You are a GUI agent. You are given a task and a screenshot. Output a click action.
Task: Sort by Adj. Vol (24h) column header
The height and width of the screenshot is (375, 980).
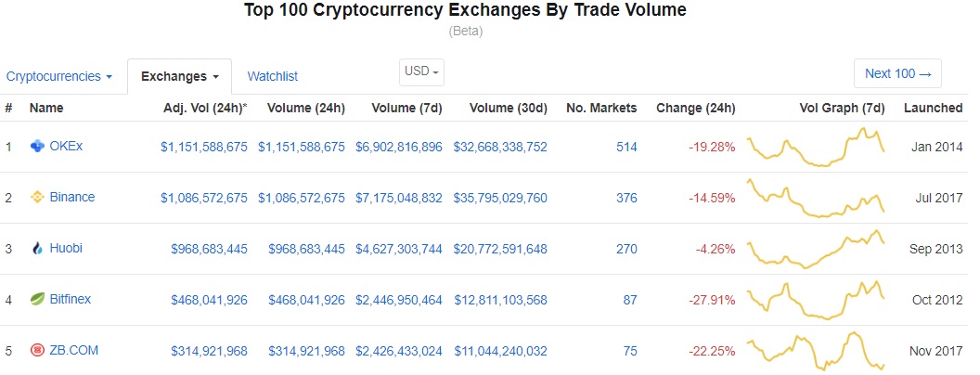point(205,108)
